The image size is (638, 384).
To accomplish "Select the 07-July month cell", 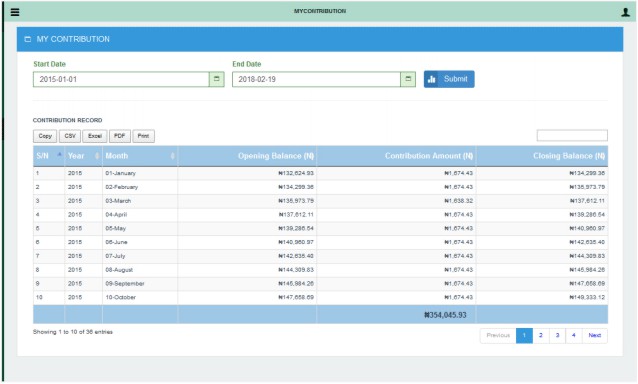I will tap(140, 256).
